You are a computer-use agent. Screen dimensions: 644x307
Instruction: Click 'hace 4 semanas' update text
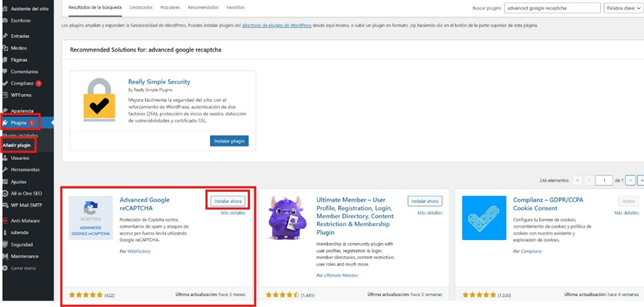[624, 295]
